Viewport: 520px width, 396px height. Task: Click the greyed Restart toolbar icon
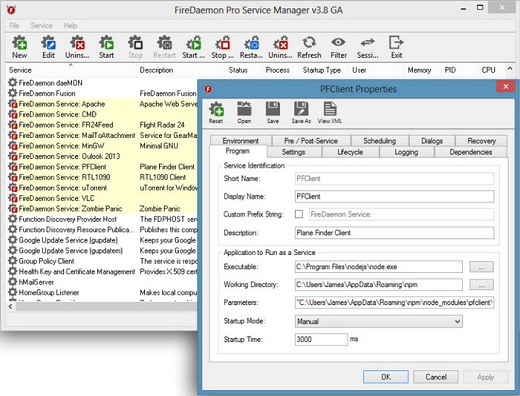click(x=164, y=47)
